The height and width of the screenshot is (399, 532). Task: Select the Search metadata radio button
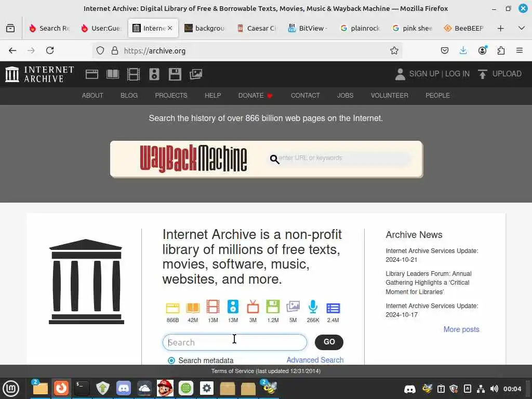pos(171,361)
